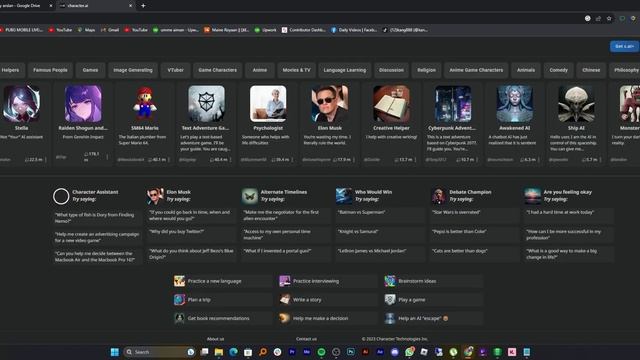Select the Discussion category tab
The height and width of the screenshot is (360, 640).
coord(391,70)
